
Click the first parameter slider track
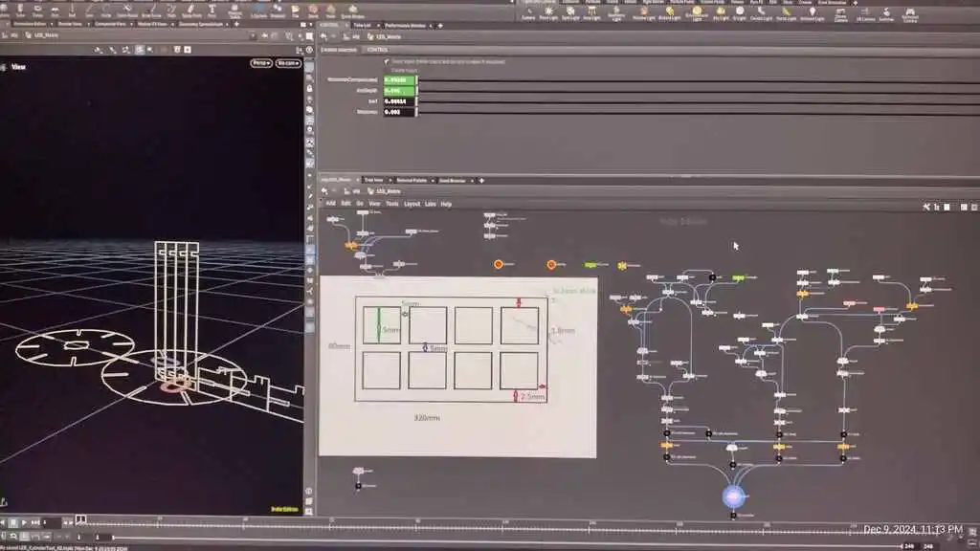pos(698,80)
